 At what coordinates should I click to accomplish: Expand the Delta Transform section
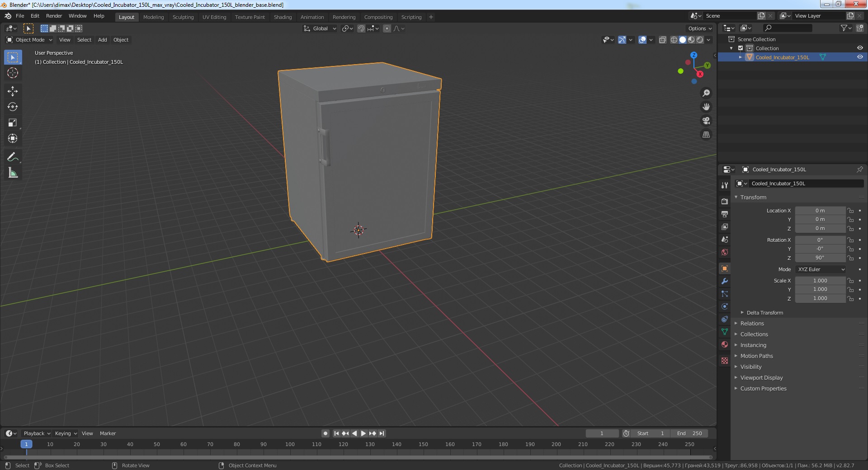[764, 313]
